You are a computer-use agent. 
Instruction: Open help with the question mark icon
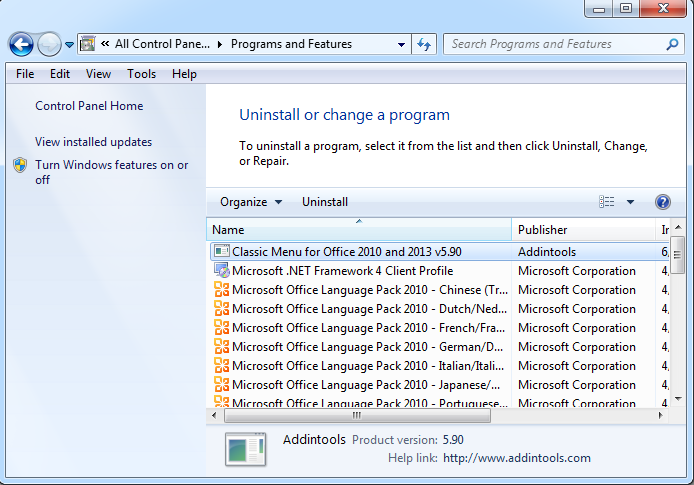click(663, 202)
